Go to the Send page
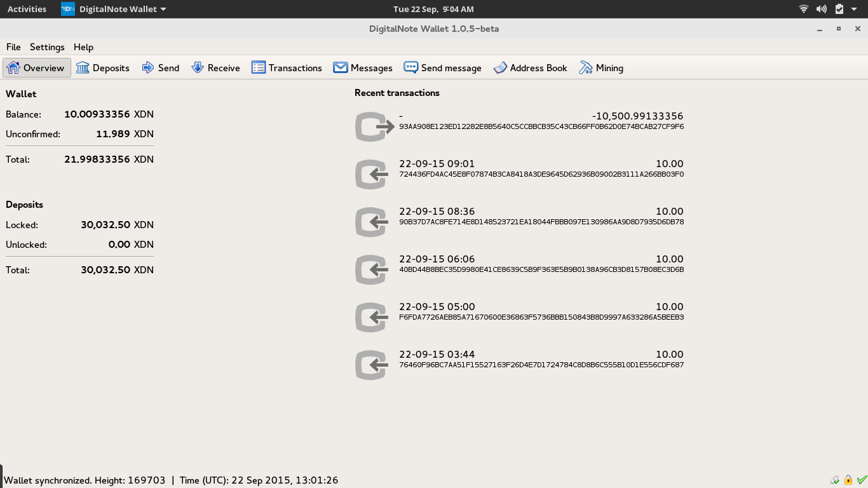Image resolution: width=868 pixels, height=488 pixels. 161,68
